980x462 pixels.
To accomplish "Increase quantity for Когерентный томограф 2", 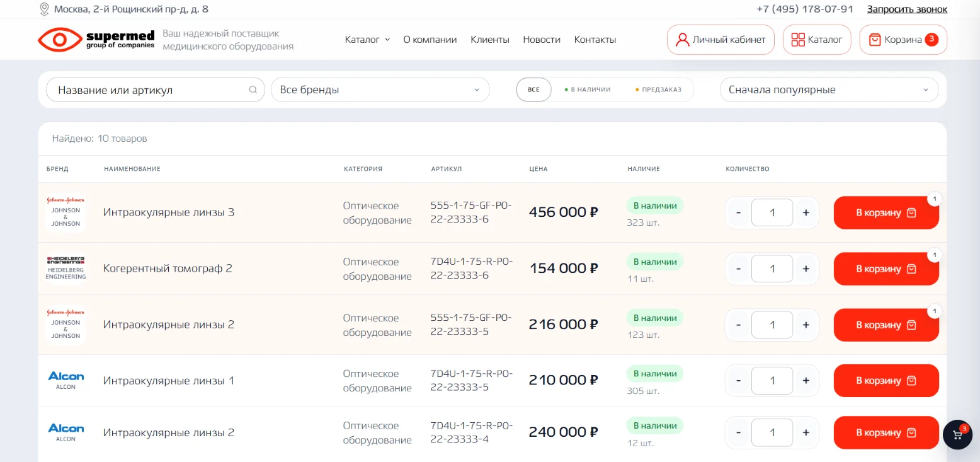I will [806, 269].
